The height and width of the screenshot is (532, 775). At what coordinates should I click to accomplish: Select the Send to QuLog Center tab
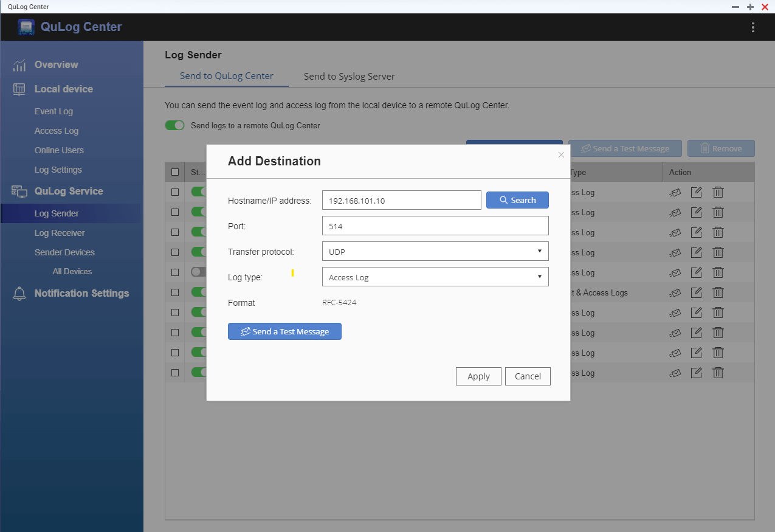226,77
